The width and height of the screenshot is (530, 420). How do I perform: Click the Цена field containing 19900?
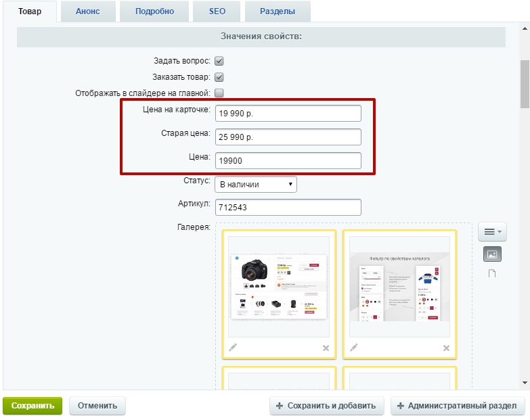pos(288,161)
